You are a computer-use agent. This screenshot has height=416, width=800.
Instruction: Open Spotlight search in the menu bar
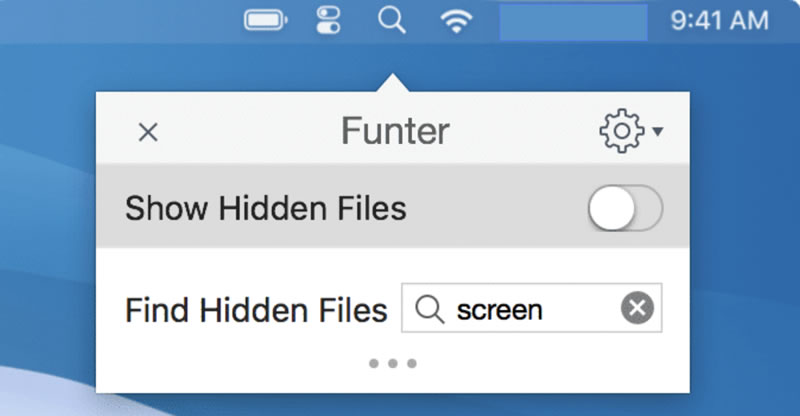(392, 20)
